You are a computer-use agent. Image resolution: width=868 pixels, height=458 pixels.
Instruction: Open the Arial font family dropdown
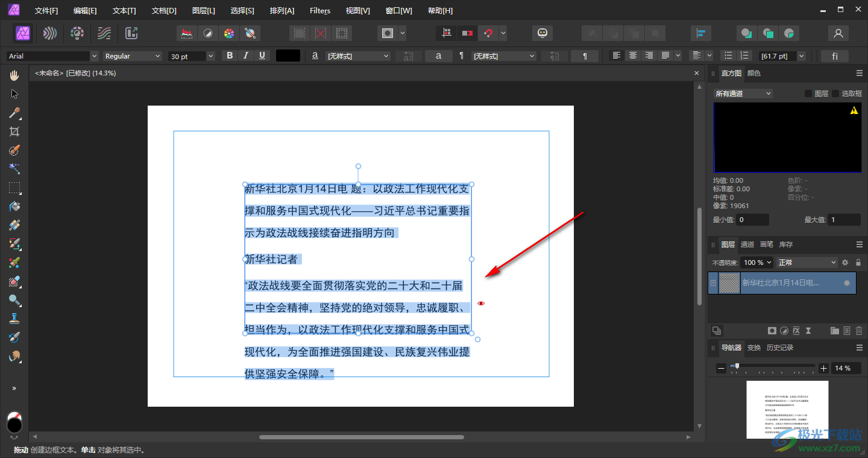click(x=52, y=56)
